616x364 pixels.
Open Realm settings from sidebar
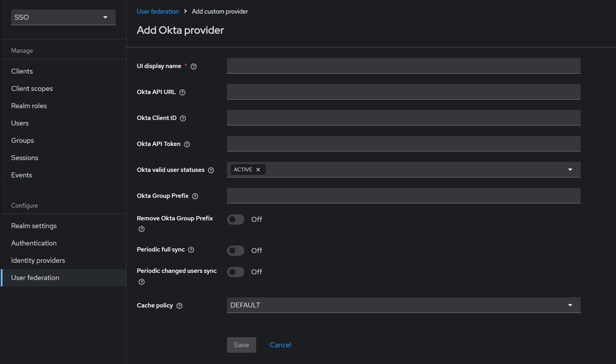click(34, 226)
